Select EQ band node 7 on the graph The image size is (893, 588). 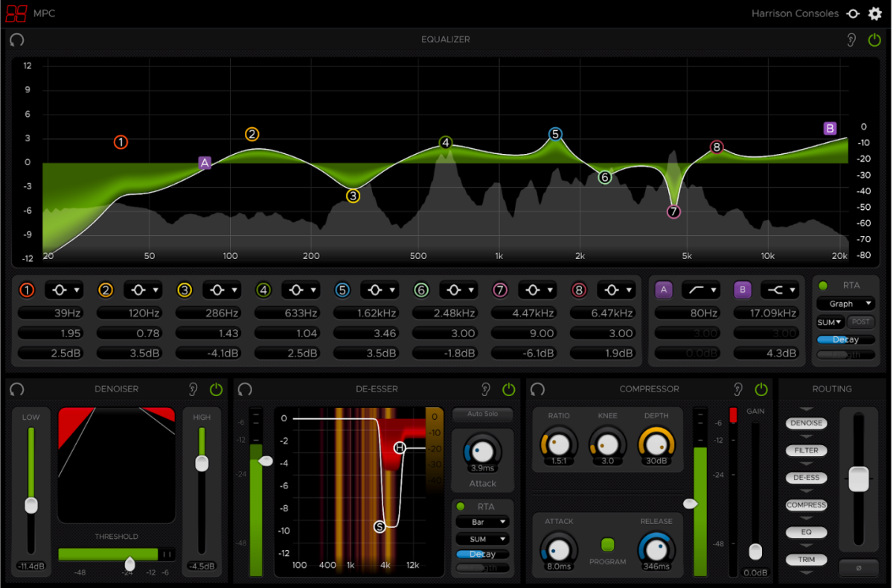coord(673,211)
